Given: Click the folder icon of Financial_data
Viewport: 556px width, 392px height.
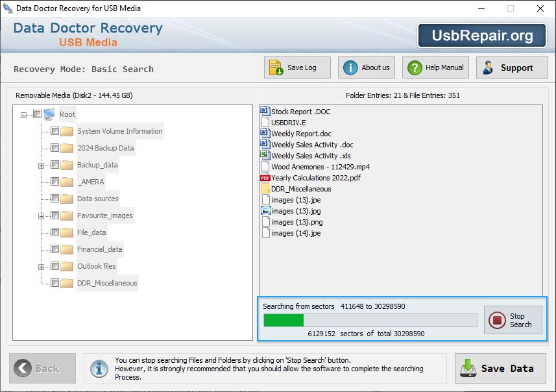Looking at the screenshot, I should [x=67, y=249].
